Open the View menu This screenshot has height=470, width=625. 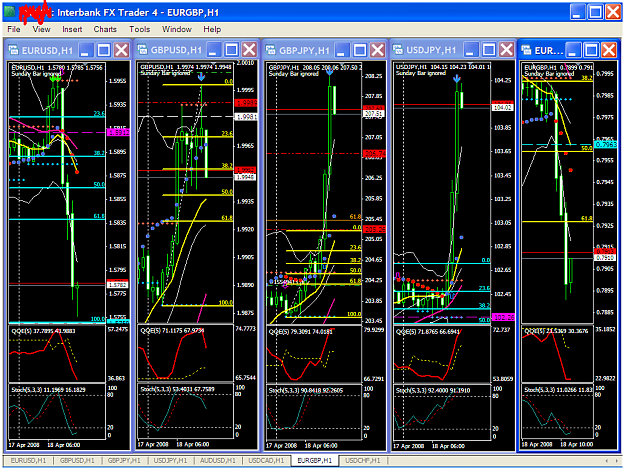[41, 29]
